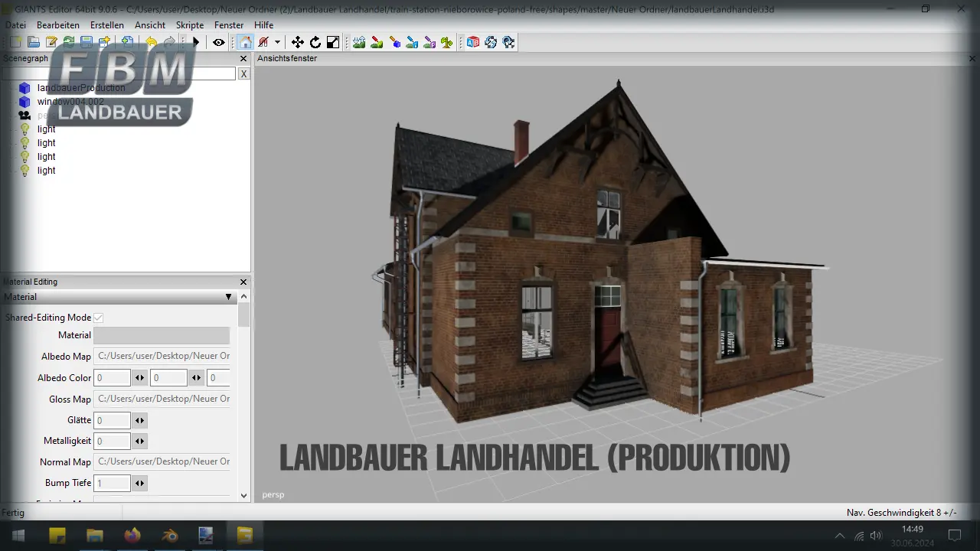Click the AB cube blocks toolbar icon
This screenshot has width=980, height=551.
point(473,42)
